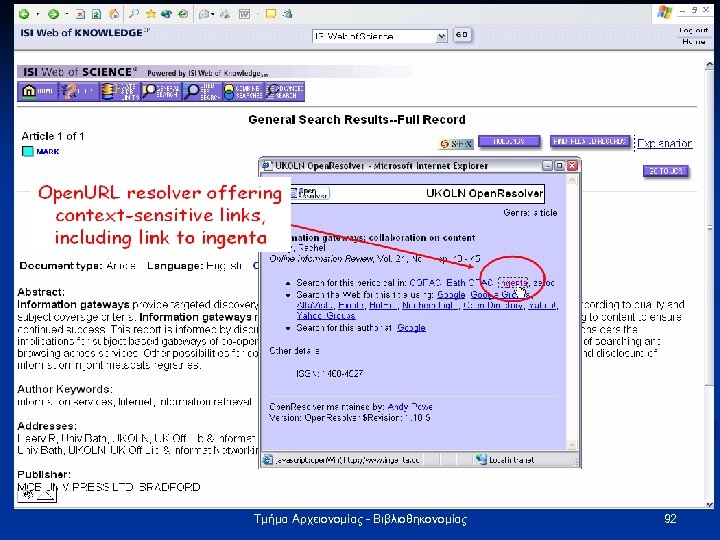Open the Open Directory link in popup

tap(493, 305)
